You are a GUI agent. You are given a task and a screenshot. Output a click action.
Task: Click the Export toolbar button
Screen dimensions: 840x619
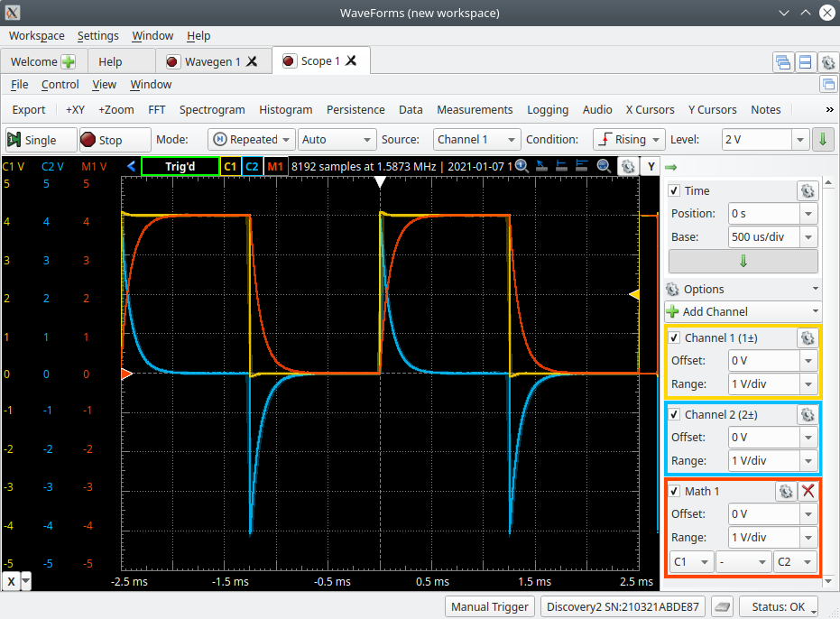pos(29,109)
